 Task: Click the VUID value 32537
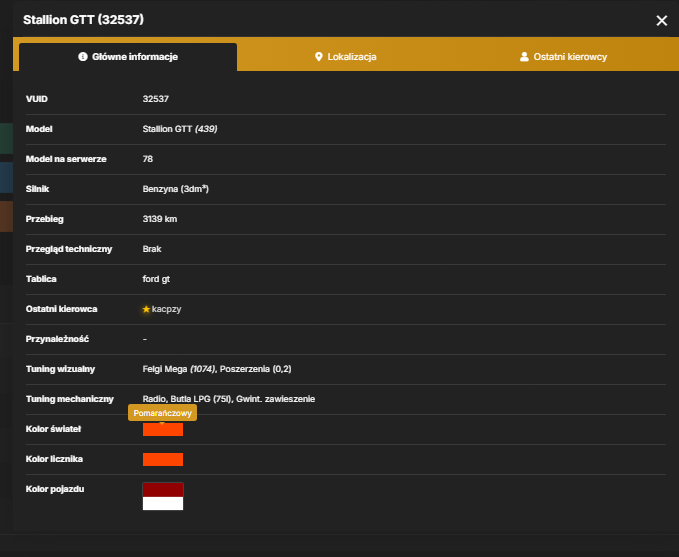click(155, 99)
